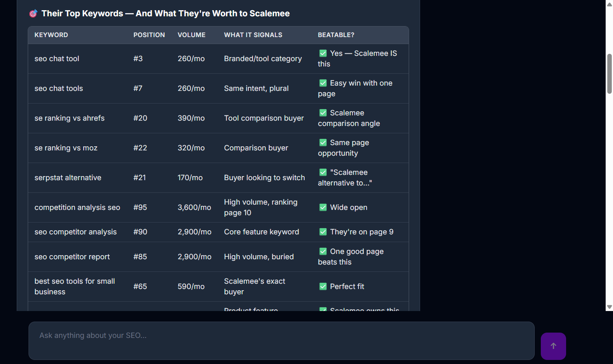Click the green check beside 'Scalemee comparison angle'
Viewport: 613px width, 364px height.
323,113
